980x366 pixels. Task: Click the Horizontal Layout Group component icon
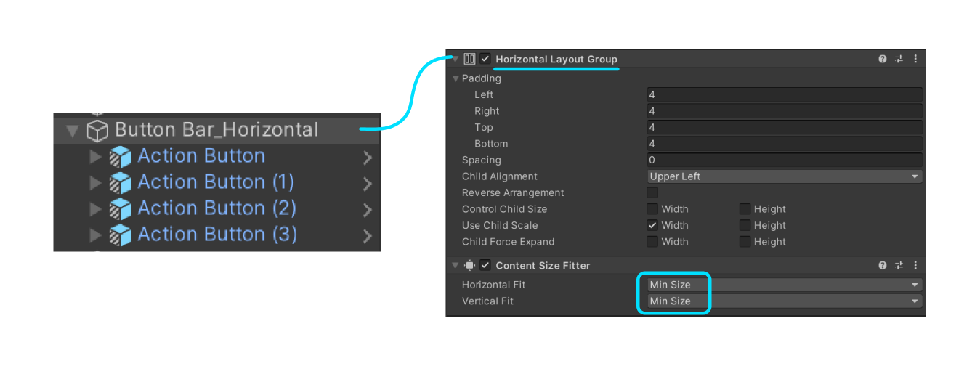point(470,59)
